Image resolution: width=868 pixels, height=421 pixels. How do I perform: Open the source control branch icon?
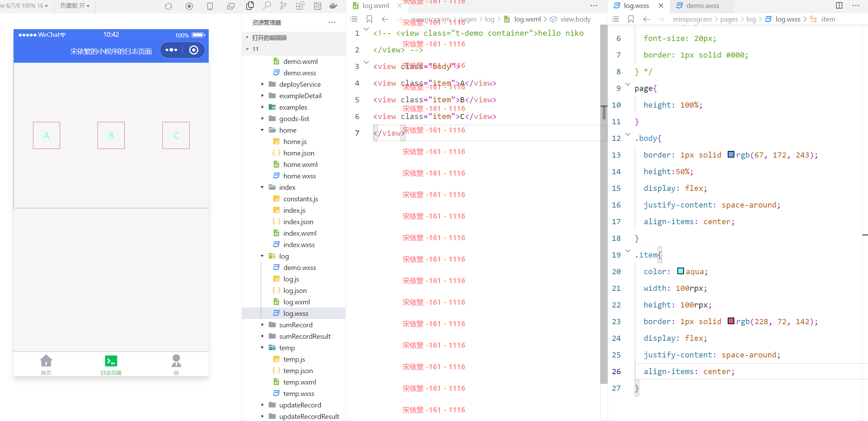[x=283, y=6]
